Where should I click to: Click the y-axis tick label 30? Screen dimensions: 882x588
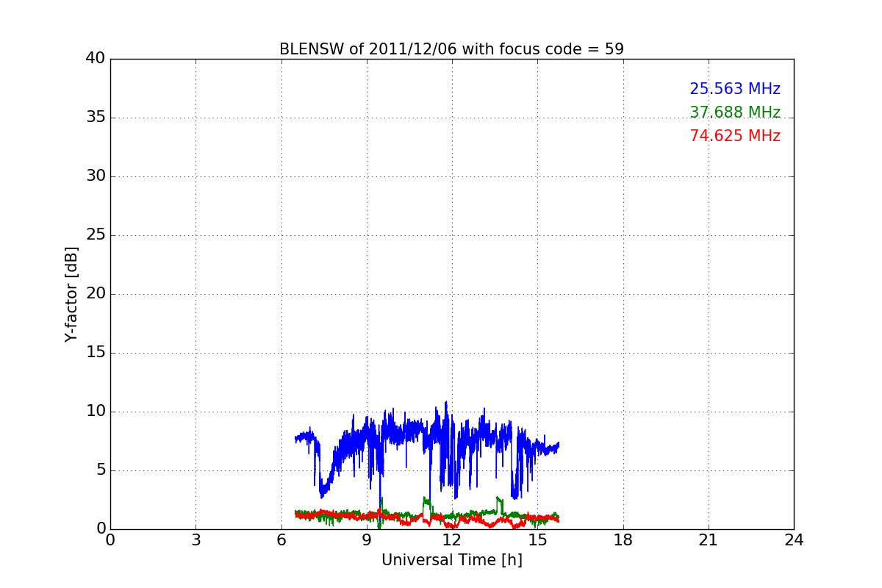point(96,176)
